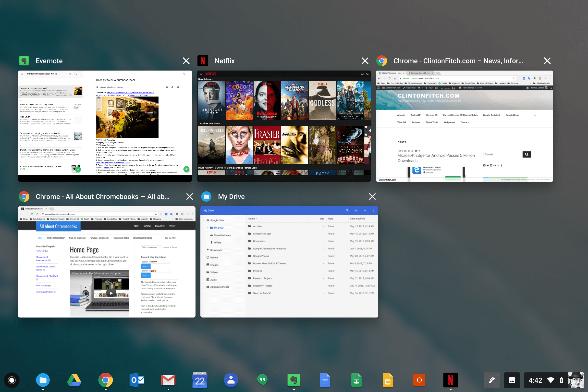588x392 pixels.
Task: Expand My Drive folder in sidebar
Action: pyautogui.click(x=208, y=228)
